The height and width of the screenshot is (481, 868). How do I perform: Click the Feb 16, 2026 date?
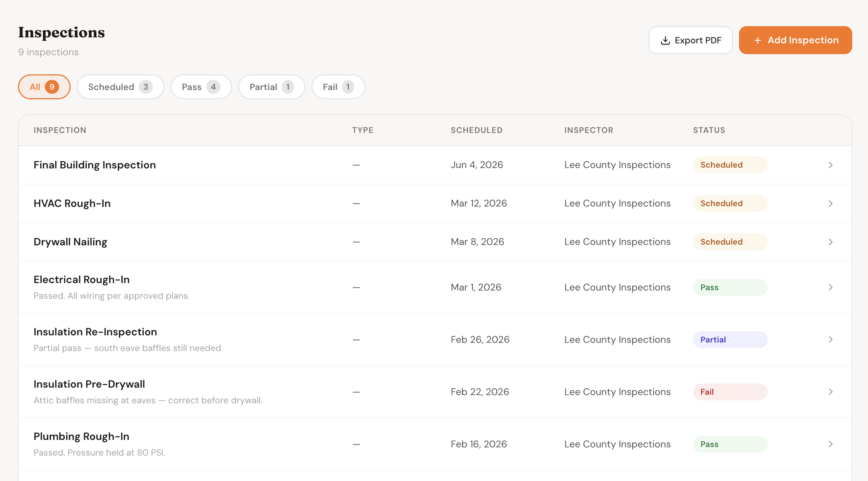pyautogui.click(x=479, y=444)
